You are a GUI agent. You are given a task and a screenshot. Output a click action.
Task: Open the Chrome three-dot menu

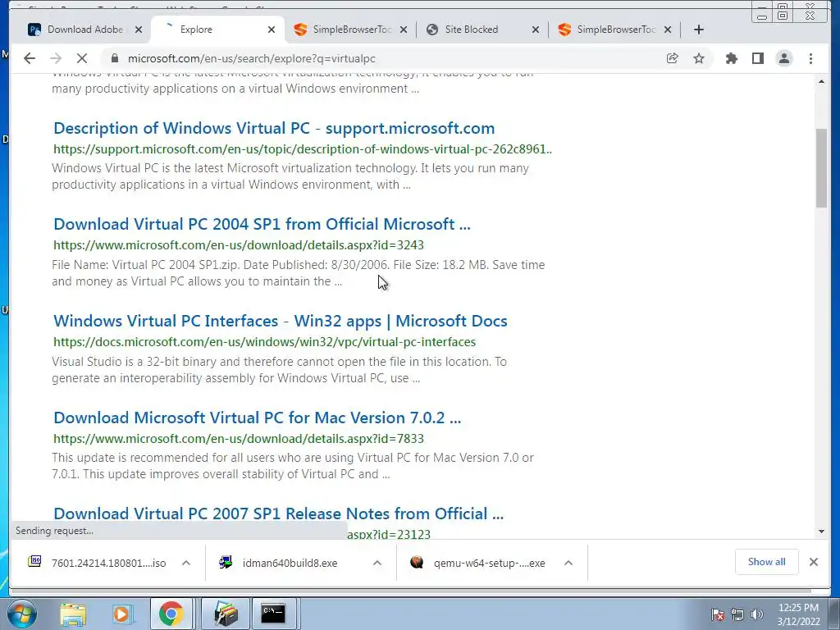[x=811, y=58]
